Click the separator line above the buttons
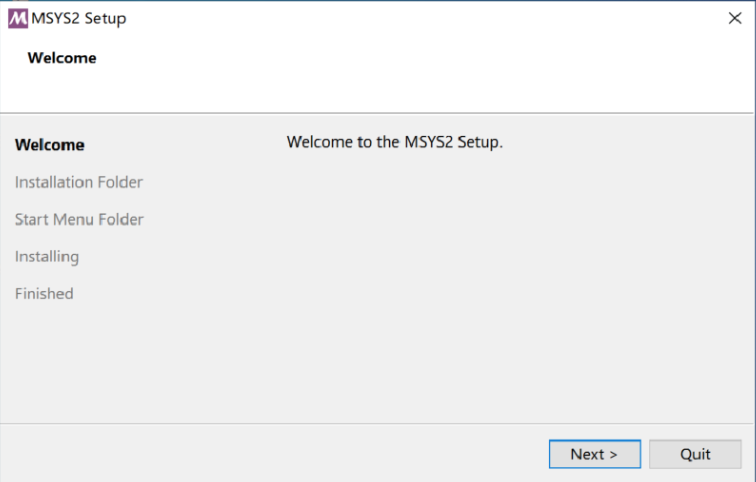Viewport: 756px width, 482px height. pos(378,423)
